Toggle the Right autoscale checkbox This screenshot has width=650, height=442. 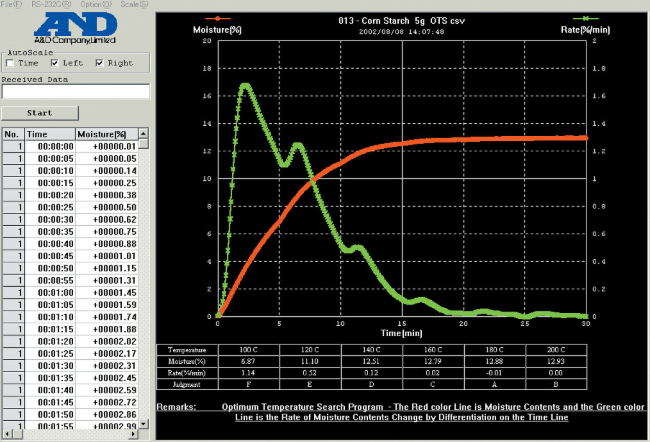pyautogui.click(x=99, y=63)
